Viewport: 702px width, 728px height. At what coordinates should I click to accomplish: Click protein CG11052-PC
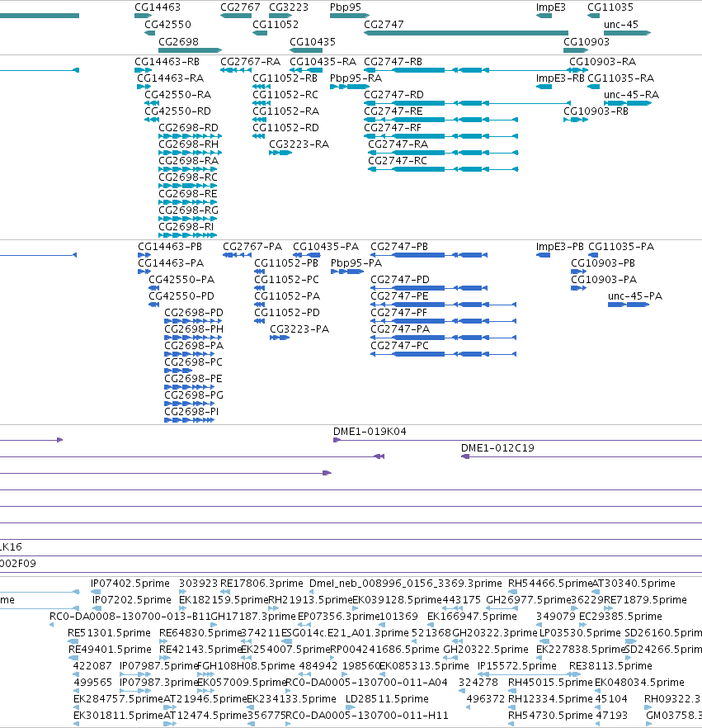(x=286, y=280)
